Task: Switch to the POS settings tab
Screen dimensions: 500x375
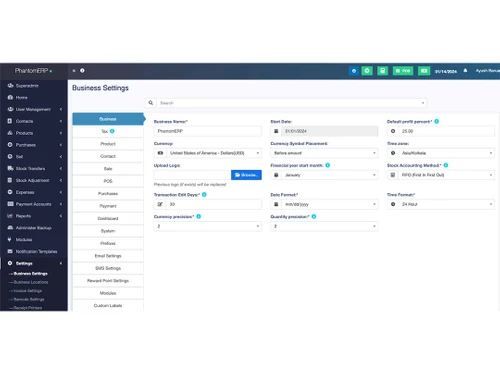Action: coord(108,181)
